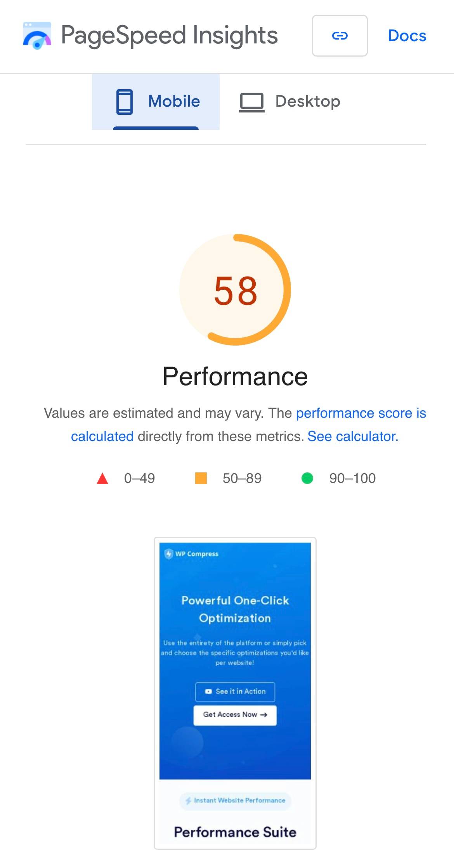Image resolution: width=454 pixels, height=868 pixels.
Task: Click the See it in Action button
Action: click(x=235, y=692)
